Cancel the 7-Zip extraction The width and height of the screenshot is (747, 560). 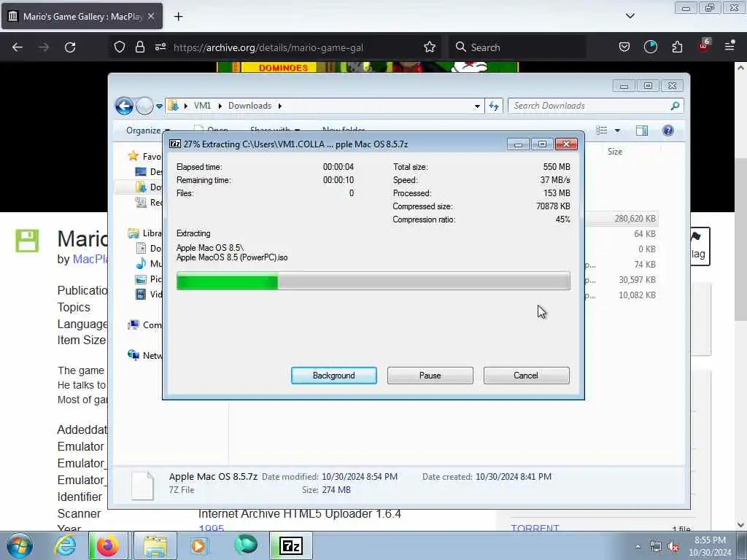click(x=526, y=376)
